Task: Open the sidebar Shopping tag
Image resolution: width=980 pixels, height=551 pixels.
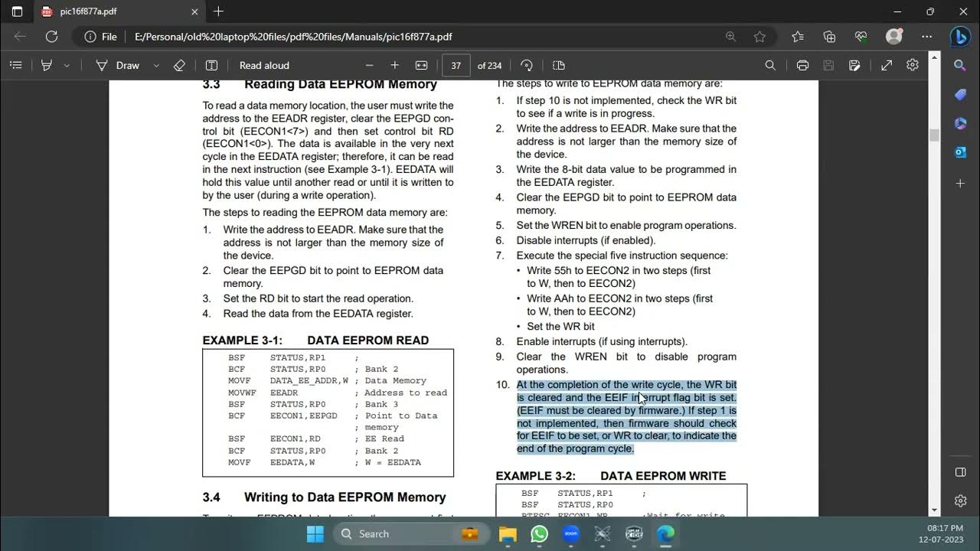Action: 960,95
